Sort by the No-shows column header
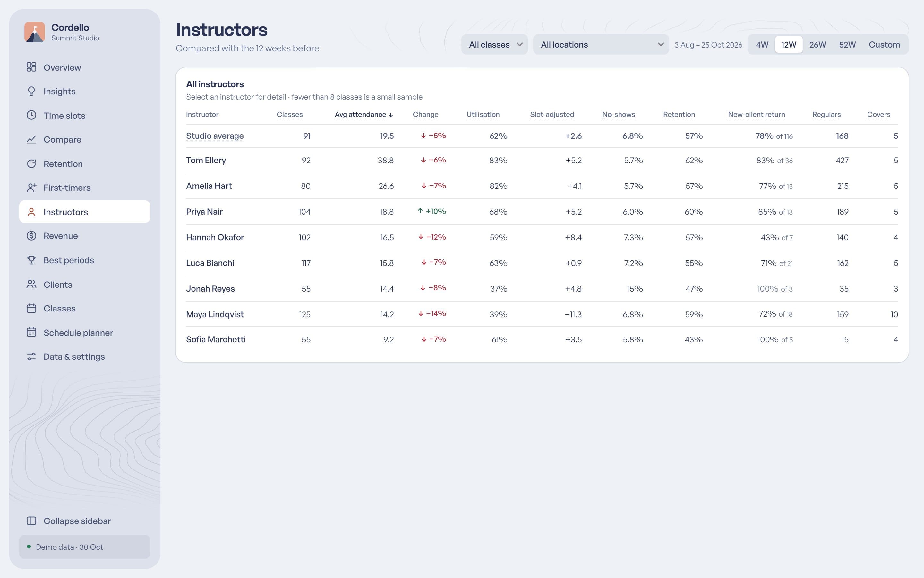The width and height of the screenshot is (924, 578). point(619,114)
